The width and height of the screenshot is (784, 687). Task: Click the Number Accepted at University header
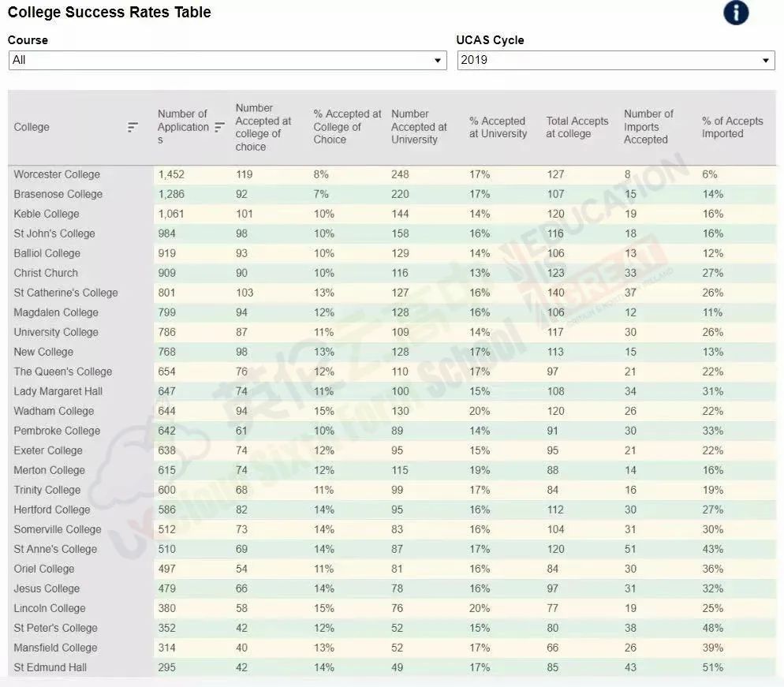(419, 127)
